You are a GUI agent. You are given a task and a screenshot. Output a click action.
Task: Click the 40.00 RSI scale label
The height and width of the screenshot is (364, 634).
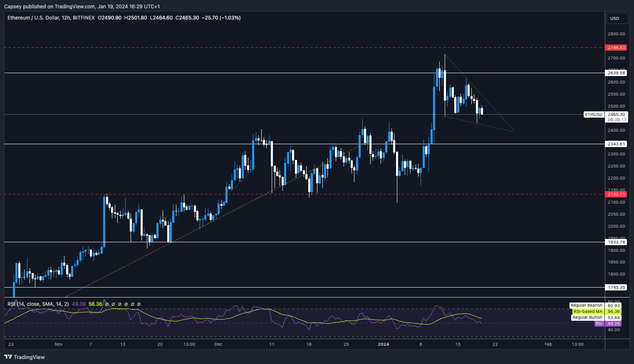point(614,330)
